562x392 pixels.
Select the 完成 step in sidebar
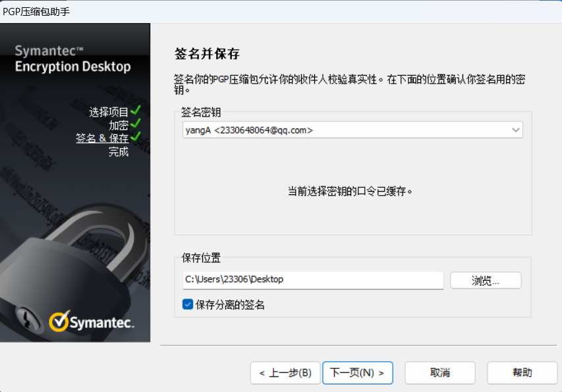click(119, 152)
